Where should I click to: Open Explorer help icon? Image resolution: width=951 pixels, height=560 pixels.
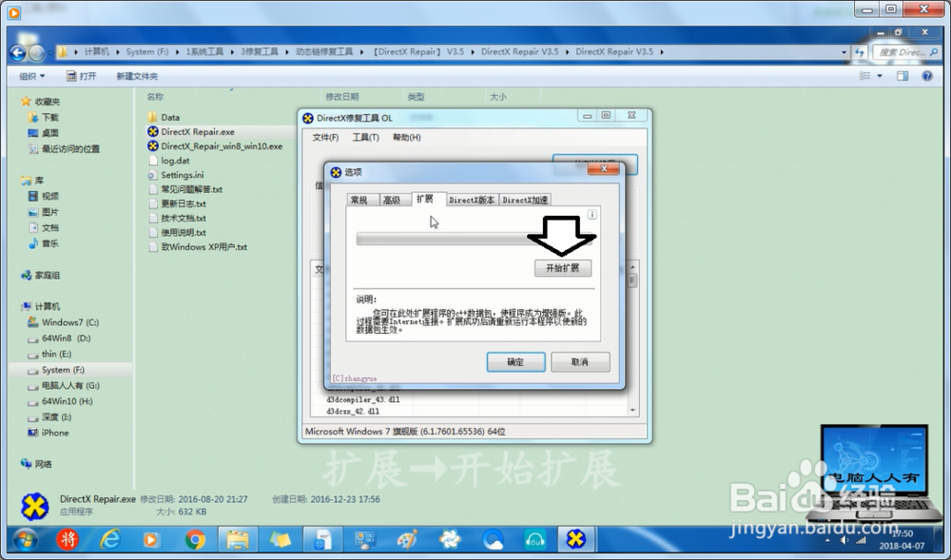[x=926, y=76]
